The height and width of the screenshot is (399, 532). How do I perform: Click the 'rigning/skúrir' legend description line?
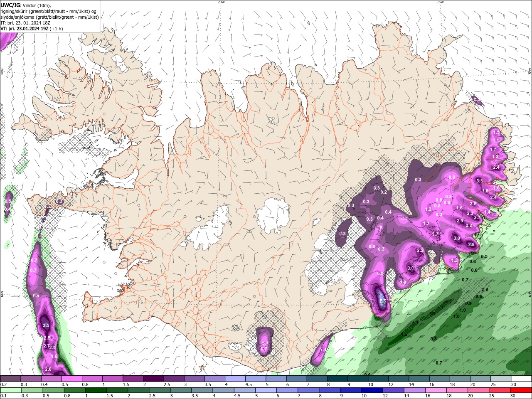click(49, 11)
